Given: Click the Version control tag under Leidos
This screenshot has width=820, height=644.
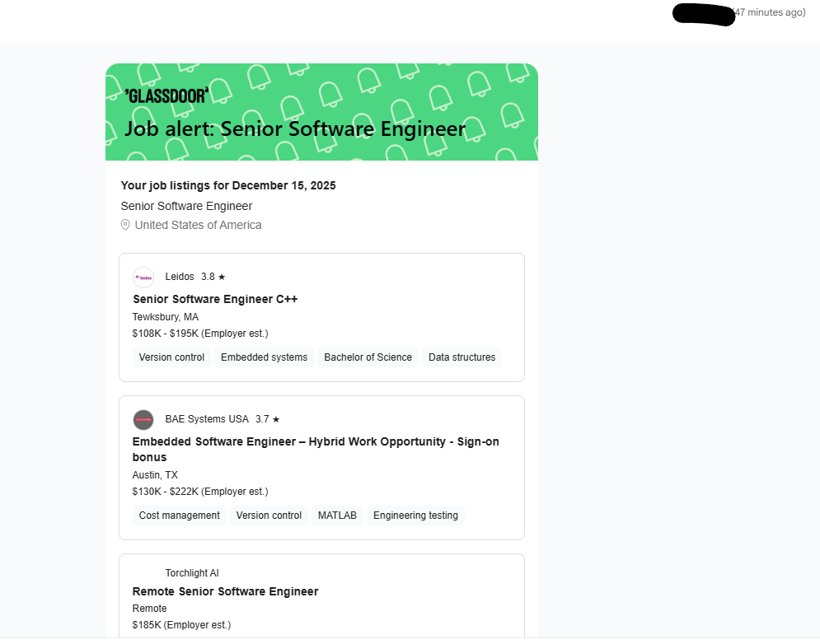Looking at the screenshot, I should [171, 357].
